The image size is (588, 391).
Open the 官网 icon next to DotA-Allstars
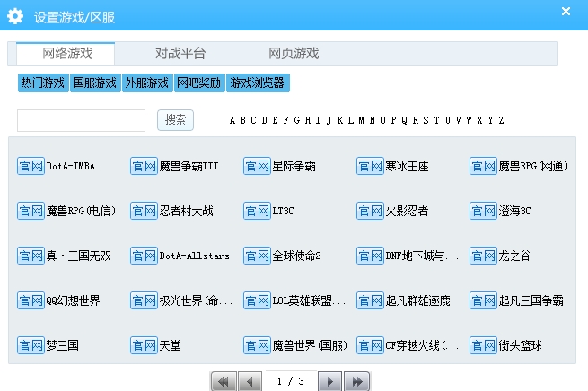pos(144,256)
